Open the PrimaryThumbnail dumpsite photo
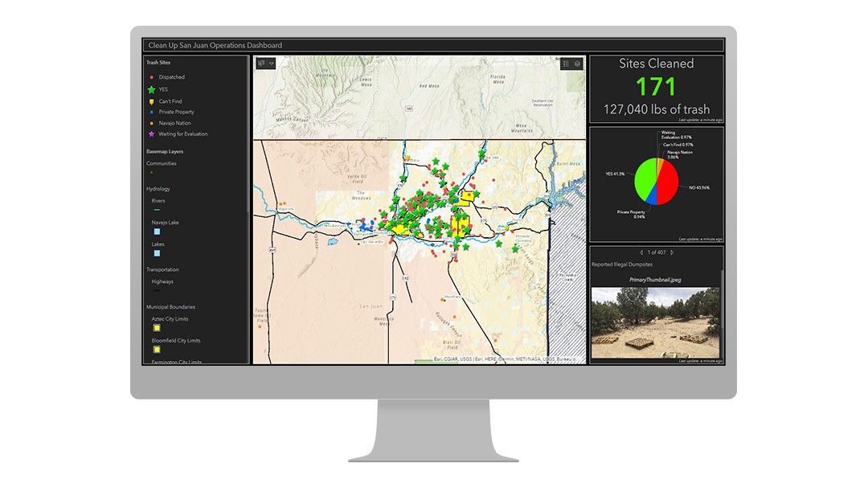Viewport: 868px width, 488px height. [656, 322]
